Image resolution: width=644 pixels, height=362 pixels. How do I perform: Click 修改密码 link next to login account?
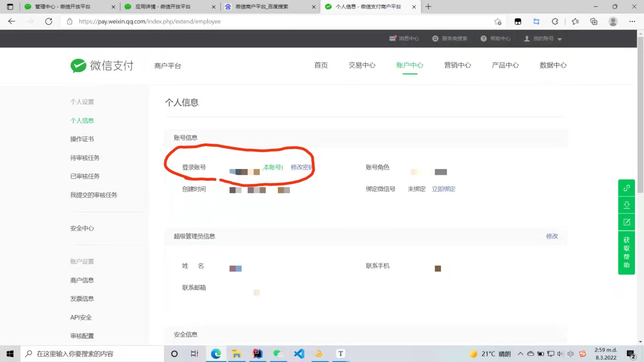coord(301,167)
